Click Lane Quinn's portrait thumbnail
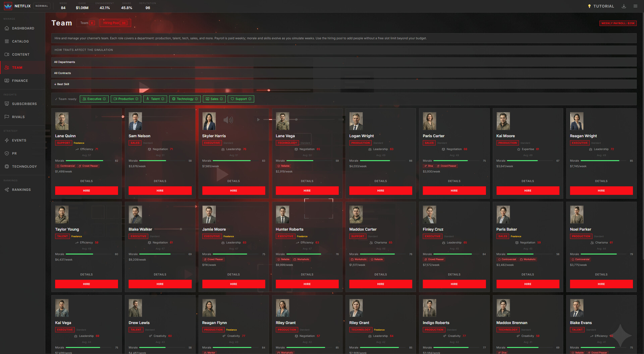 pos(62,121)
